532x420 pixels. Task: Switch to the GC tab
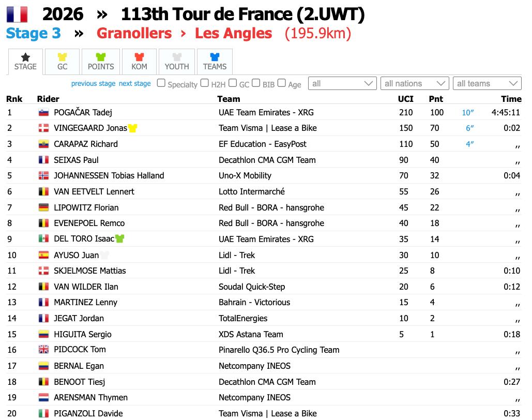(62, 62)
